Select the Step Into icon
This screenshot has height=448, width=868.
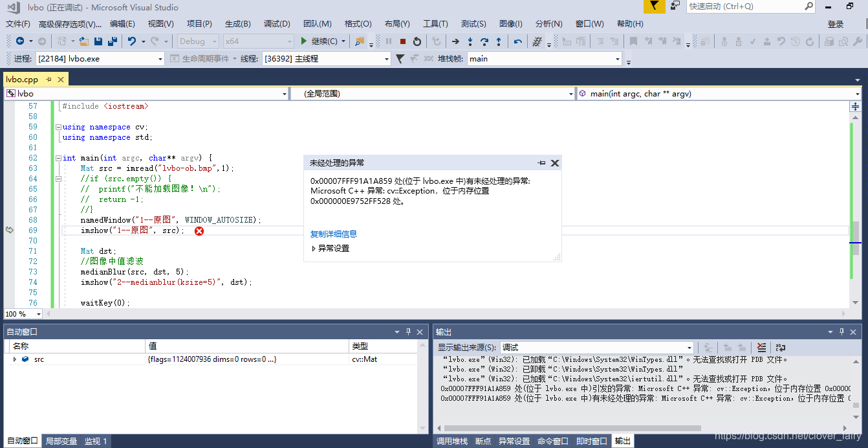(x=471, y=41)
